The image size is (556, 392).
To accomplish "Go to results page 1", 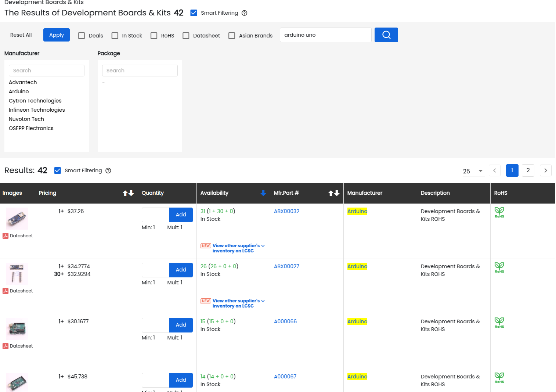I will point(512,170).
